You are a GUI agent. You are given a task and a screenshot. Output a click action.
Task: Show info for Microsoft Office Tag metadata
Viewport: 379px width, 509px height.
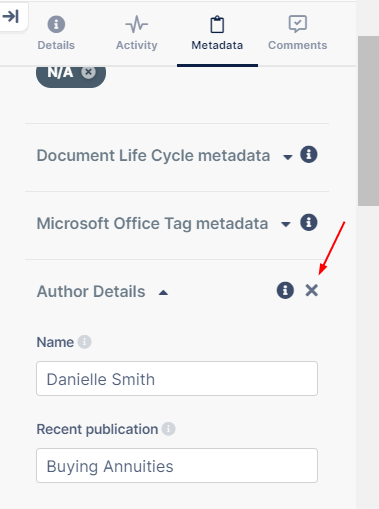point(309,222)
